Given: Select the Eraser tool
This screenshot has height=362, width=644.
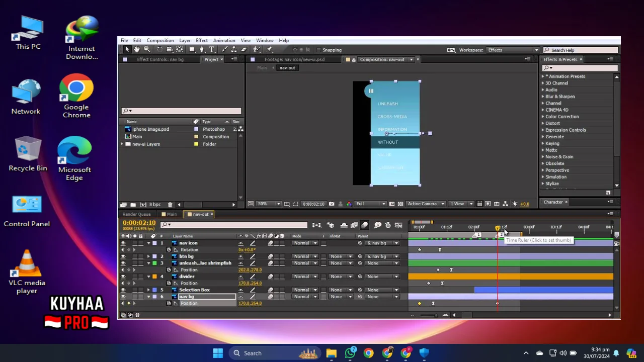Looking at the screenshot, I should [x=244, y=49].
